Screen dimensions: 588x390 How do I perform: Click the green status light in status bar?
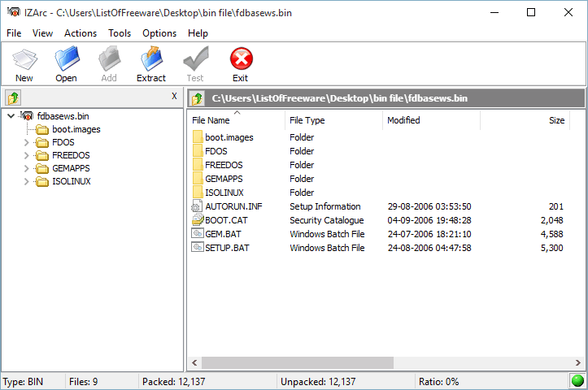[577, 381]
